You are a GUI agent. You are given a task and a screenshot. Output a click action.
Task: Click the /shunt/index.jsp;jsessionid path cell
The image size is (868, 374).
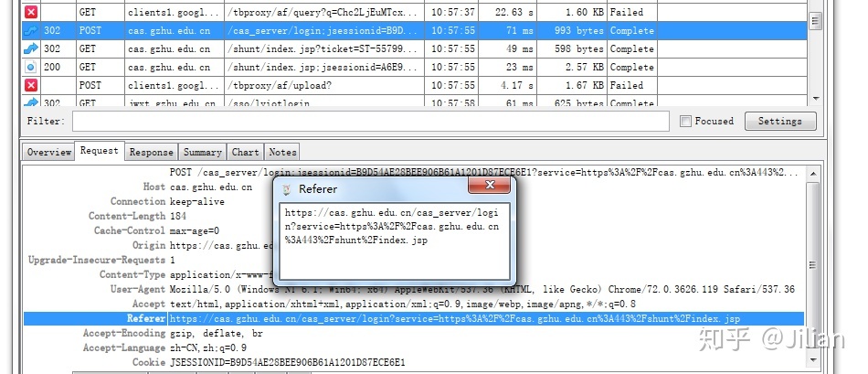324,67
